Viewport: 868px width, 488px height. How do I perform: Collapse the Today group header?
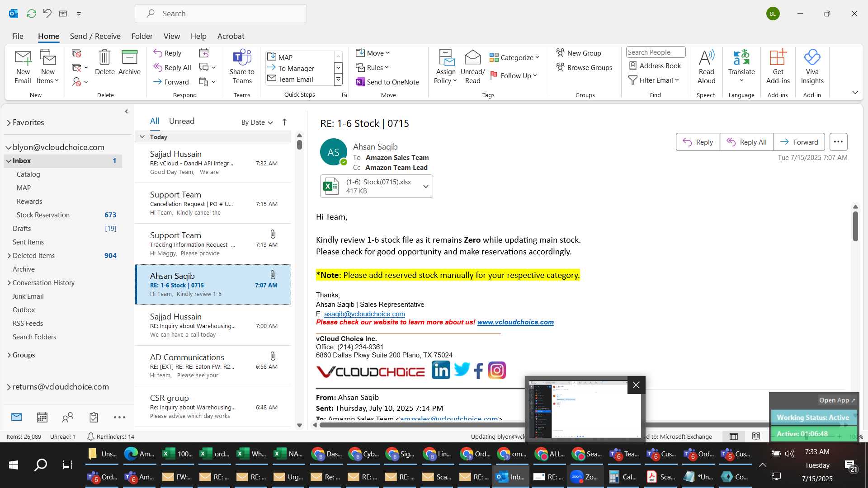pyautogui.click(x=142, y=136)
